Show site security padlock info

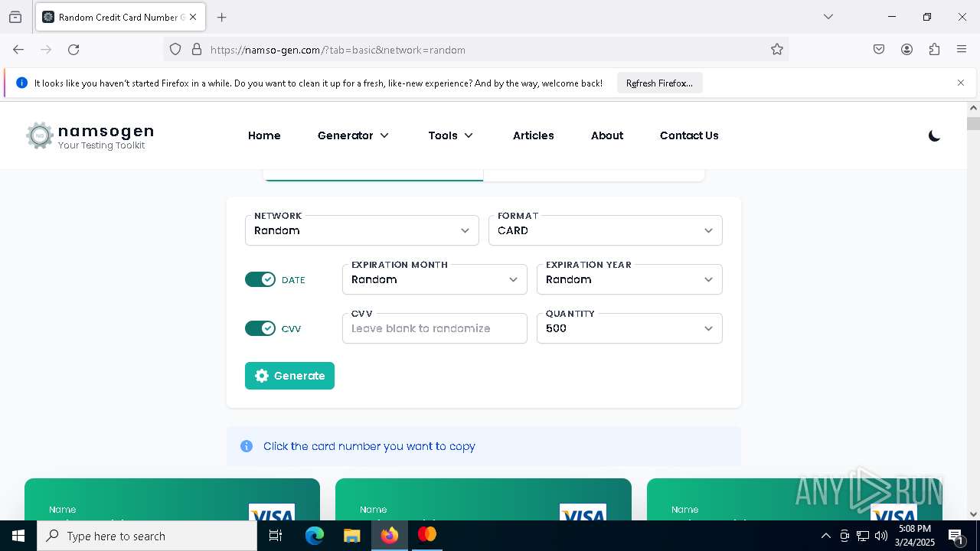[197, 50]
